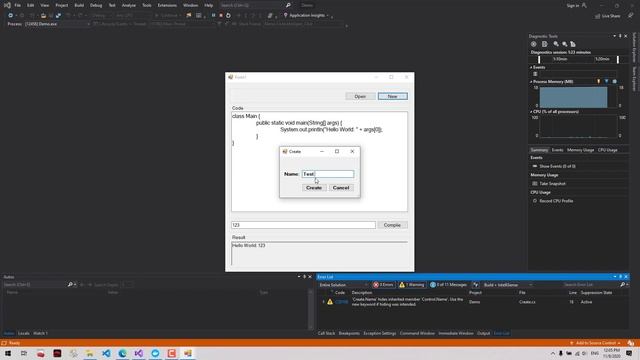This screenshot has width=640, height=360.
Task: Click the arguments field containing 123
Action: point(303,225)
